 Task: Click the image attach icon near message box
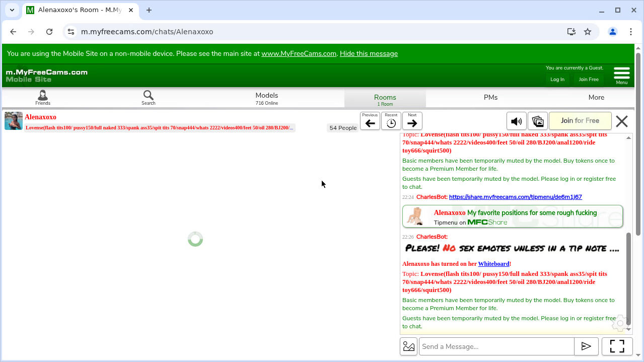409,346
